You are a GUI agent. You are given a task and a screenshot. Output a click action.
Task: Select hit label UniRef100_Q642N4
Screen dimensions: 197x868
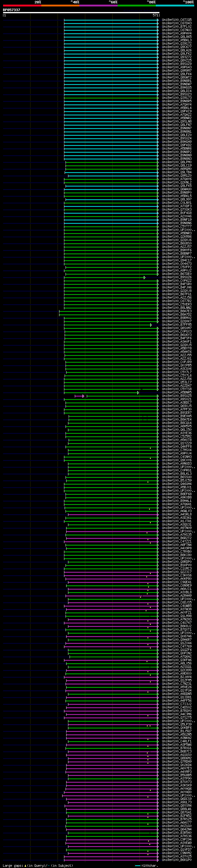(x=177, y=829)
